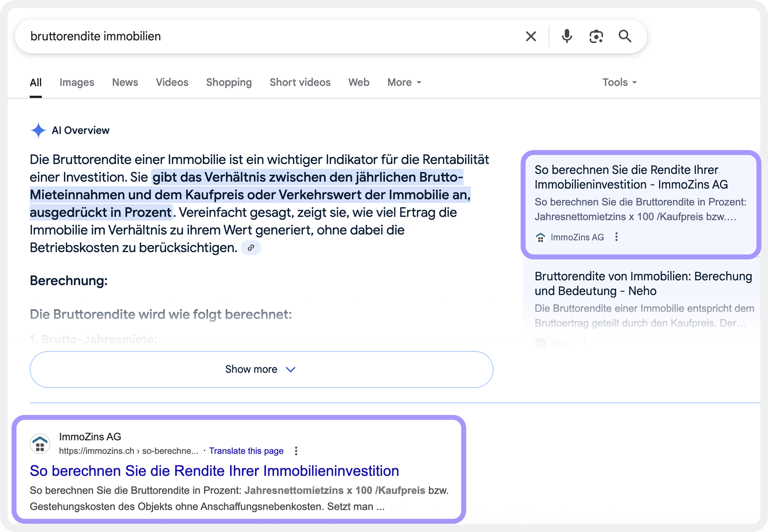
Task: Expand the More dropdown
Action: (x=404, y=82)
